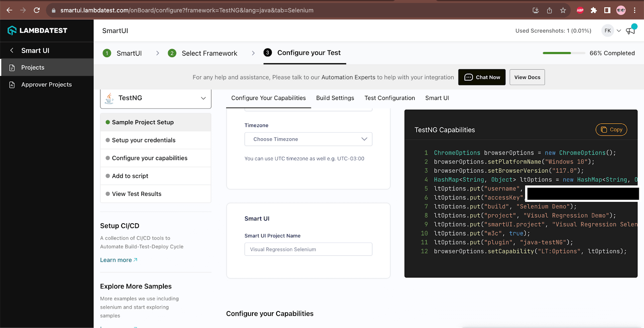Open the ABP extension icon

tap(580, 10)
